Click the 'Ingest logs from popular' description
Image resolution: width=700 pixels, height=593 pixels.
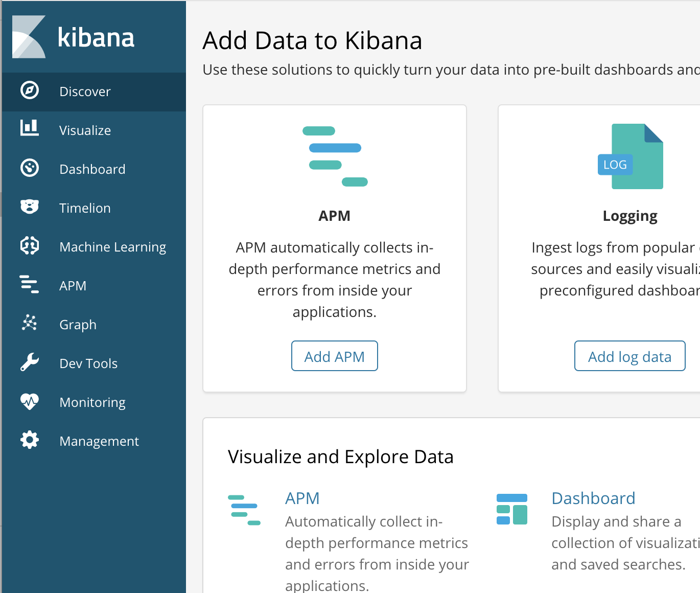click(x=615, y=269)
